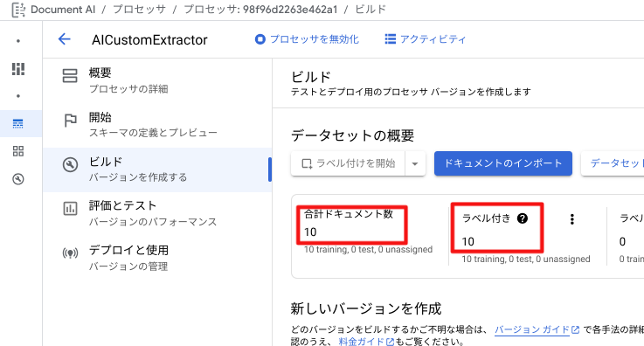Open アクティビティ link
This screenshot has height=346, width=644.
(x=426, y=39)
